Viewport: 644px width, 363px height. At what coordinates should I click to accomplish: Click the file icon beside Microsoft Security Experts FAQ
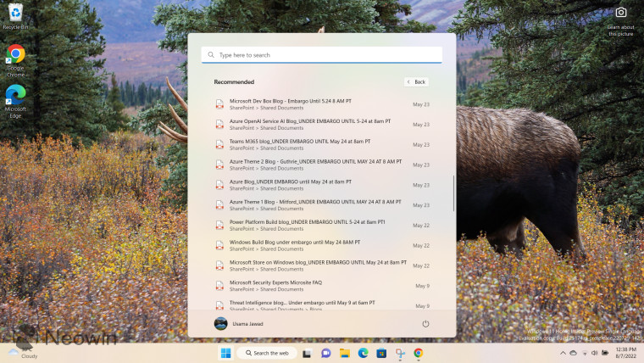(219, 286)
